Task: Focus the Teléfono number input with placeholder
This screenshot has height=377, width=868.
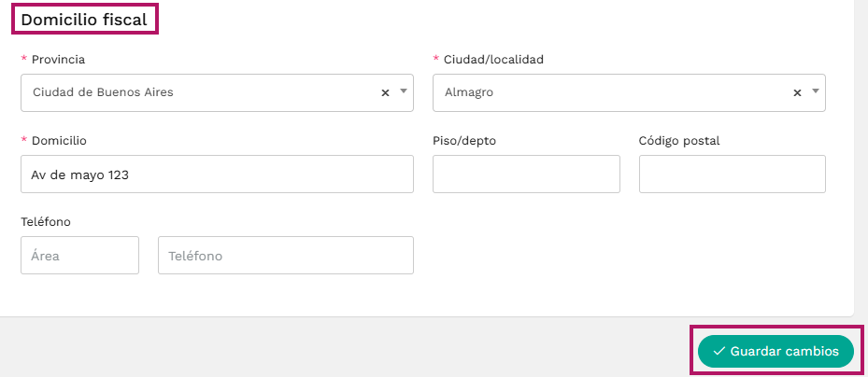Action: tap(286, 256)
